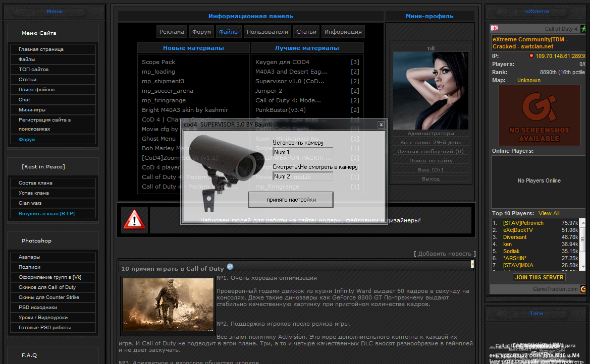Viewport: 590px width, 364px height.
Task: Click the server IP 109.70.148.61 link
Action: point(560,56)
